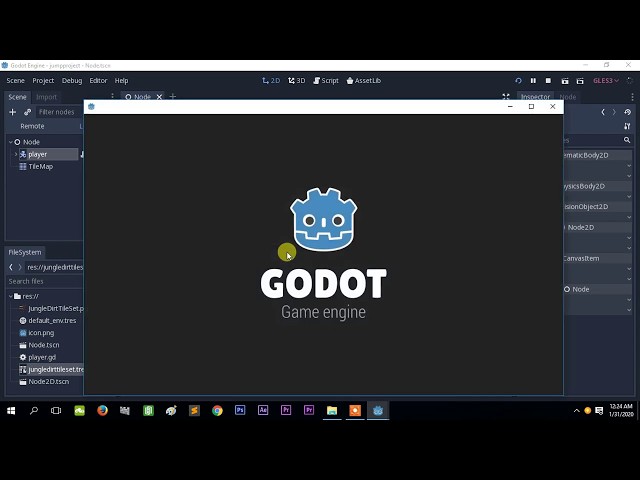This screenshot has width=640, height=480.
Task: Select the Remote scene tree button
Action: pyautogui.click(x=32, y=127)
